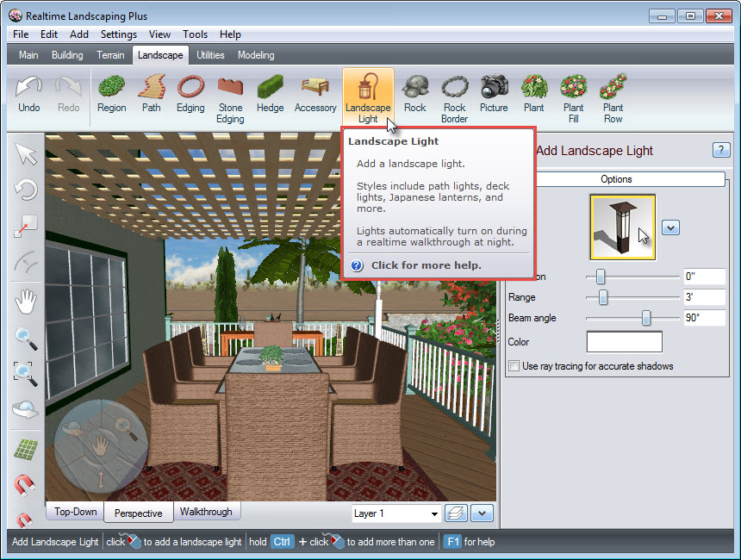This screenshot has height=560, width=741.
Task: Select the Landscape Light tool
Action: (368, 98)
